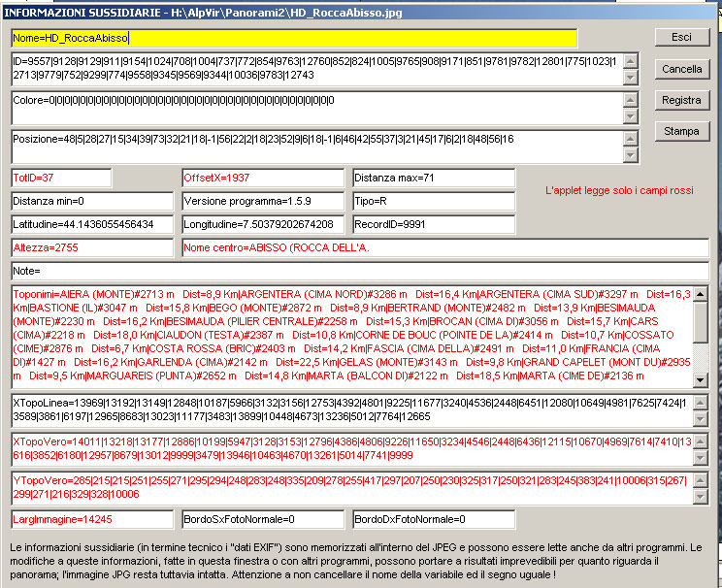Click the Cancella button

click(x=682, y=69)
